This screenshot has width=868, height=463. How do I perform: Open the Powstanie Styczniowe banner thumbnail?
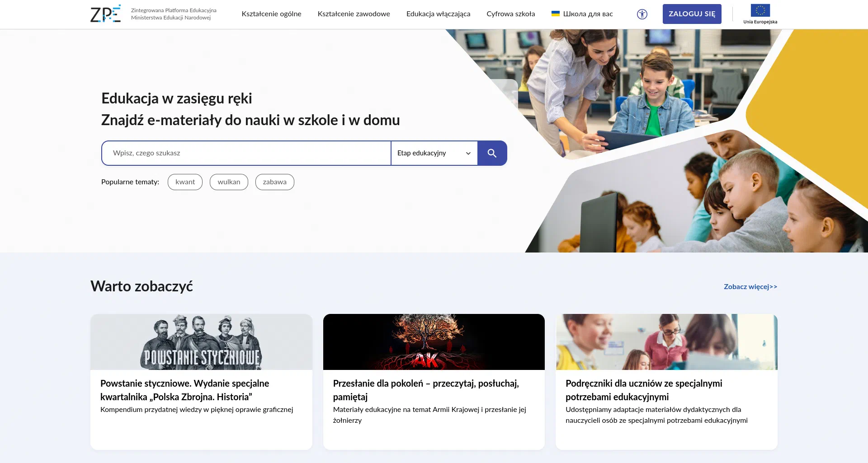(201, 342)
